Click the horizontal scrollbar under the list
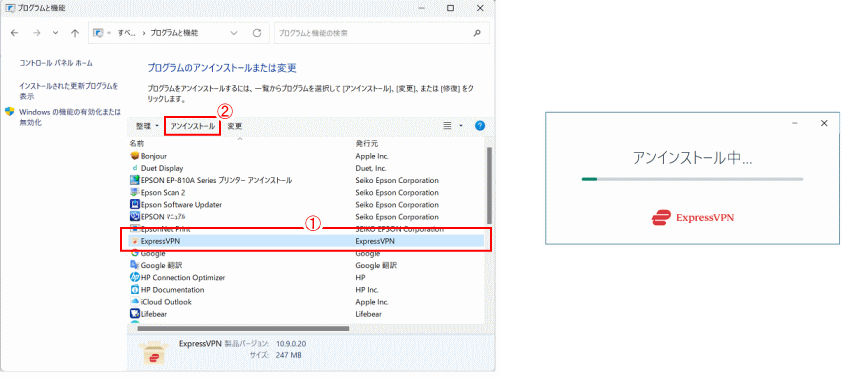 point(243,329)
